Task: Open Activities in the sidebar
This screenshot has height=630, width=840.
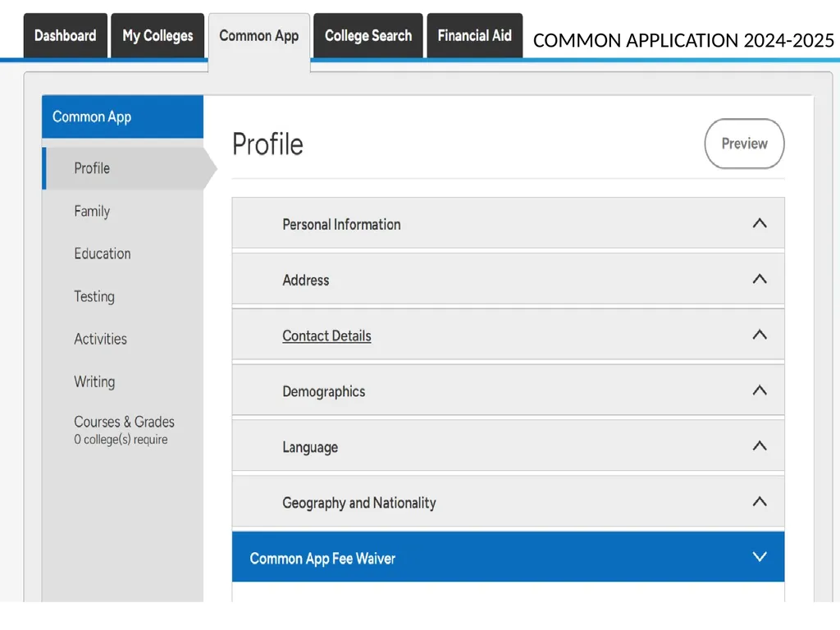Action: click(x=101, y=339)
